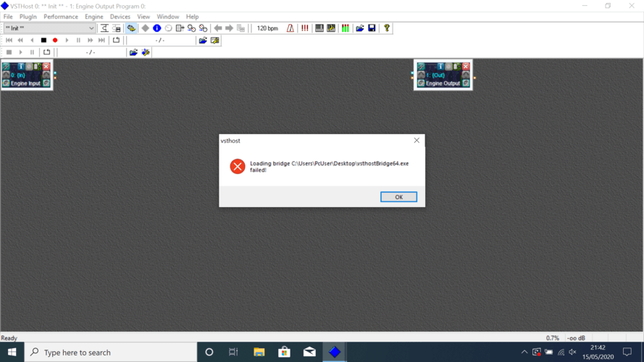Open the Engine menu
Image resolution: width=644 pixels, height=362 pixels.
pos(94,17)
